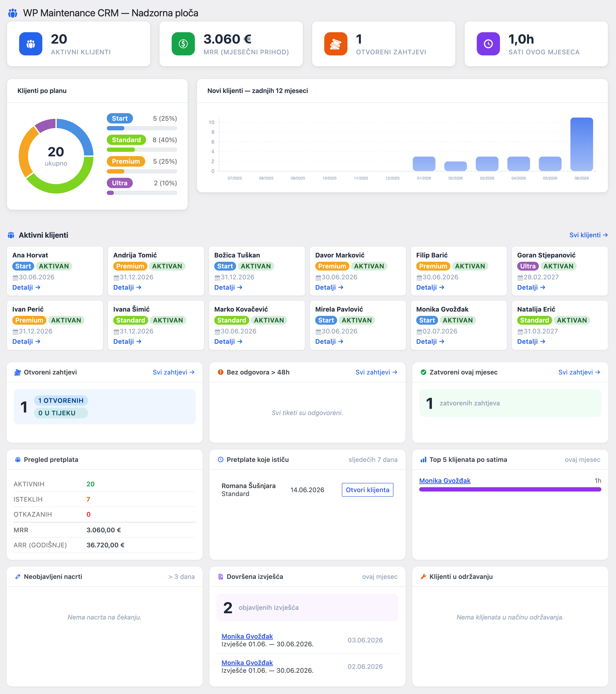616x694 pixels.
Task: Click calendar icon on Natalija Erić card
Action: click(520, 332)
